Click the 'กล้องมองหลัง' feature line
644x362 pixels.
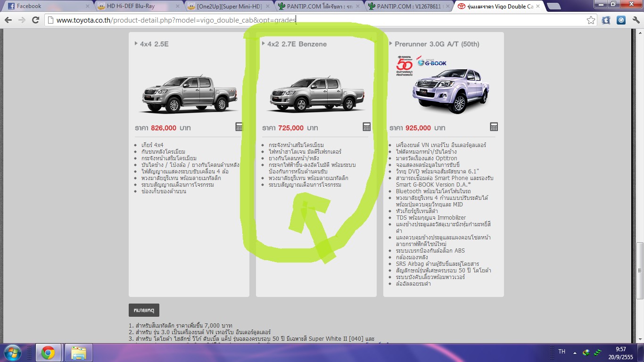pyautogui.click(x=412, y=257)
